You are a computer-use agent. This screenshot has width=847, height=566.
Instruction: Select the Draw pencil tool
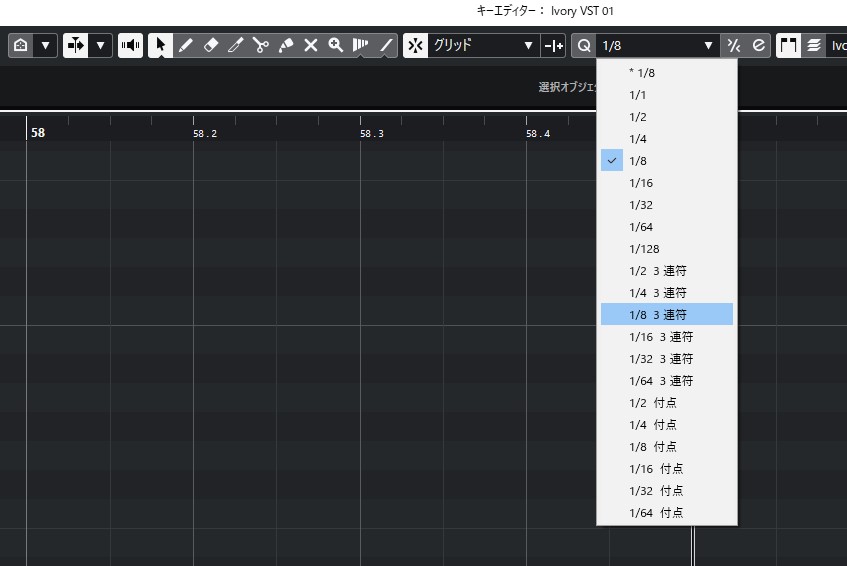pos(185,45)
